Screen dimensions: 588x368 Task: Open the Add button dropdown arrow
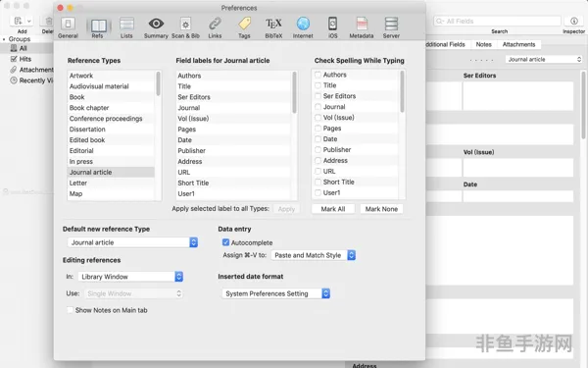(28, 21)
